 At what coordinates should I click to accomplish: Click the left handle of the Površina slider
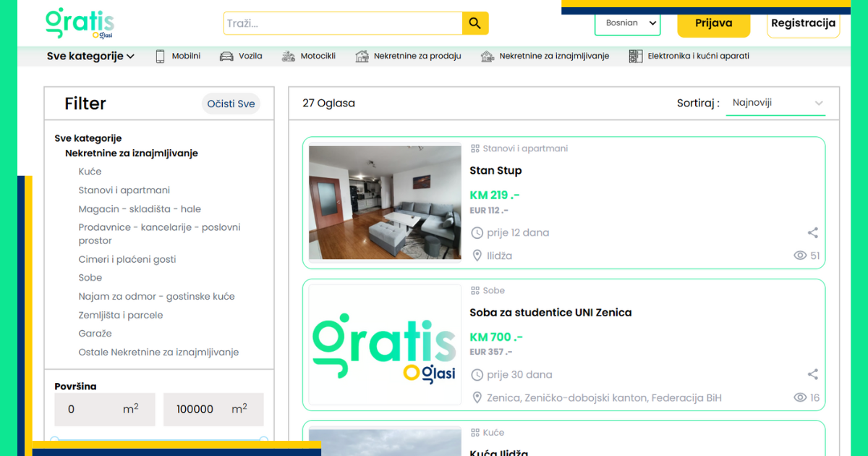pyautogui.click(x=55, y=441)
